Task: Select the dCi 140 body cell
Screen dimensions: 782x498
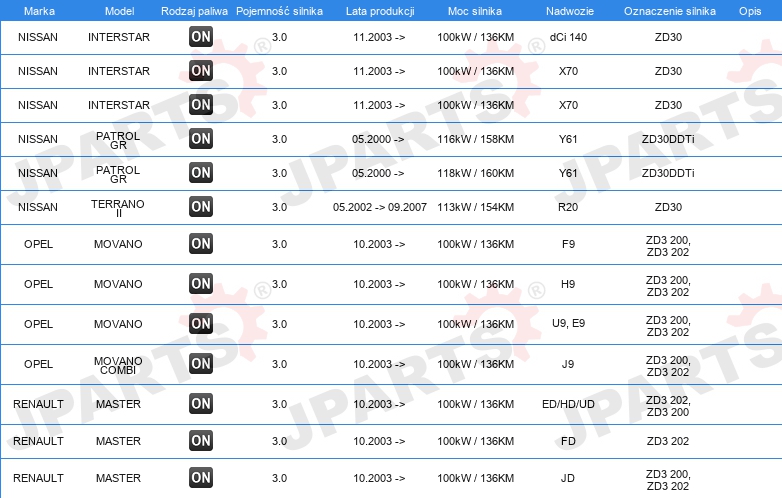Action: (568, 37)
